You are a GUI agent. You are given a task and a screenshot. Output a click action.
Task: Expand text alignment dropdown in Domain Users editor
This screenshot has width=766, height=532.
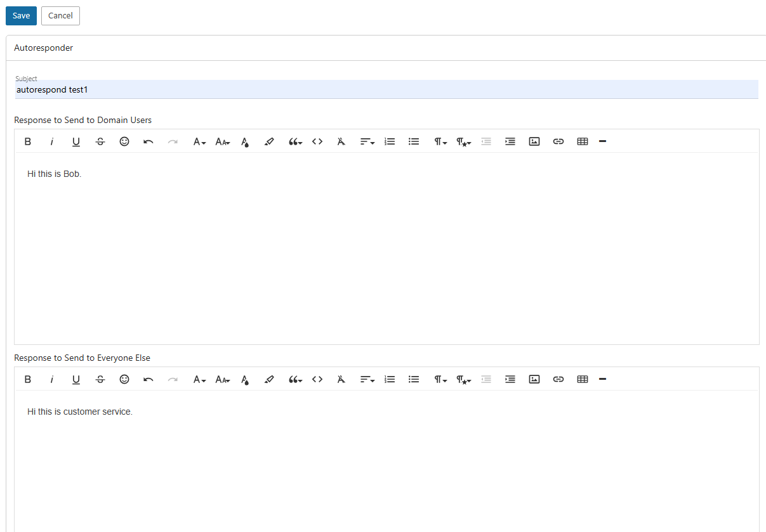(x=367, y=141)
